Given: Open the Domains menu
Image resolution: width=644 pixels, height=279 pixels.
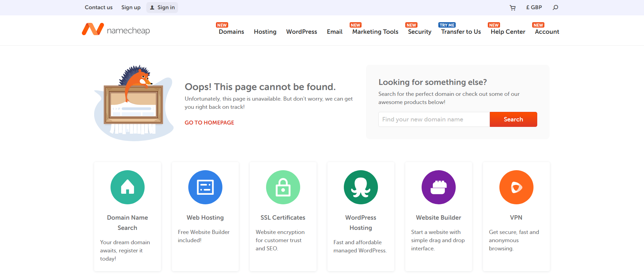Looking at the screenshot, I should pos(231,32).
